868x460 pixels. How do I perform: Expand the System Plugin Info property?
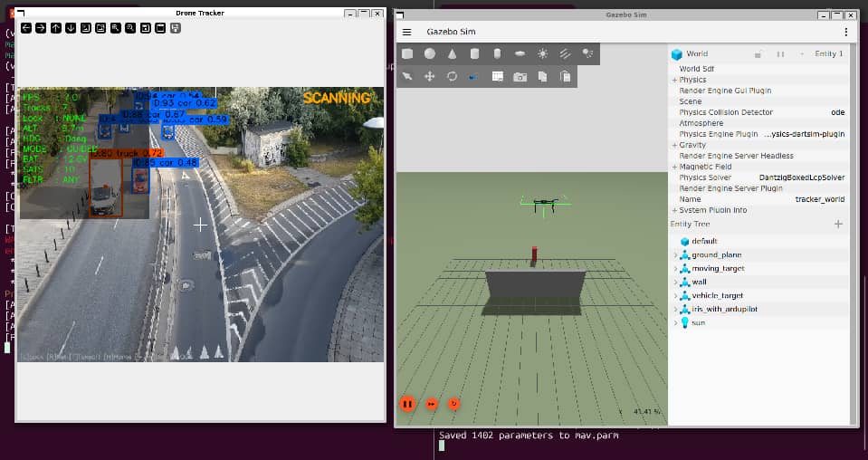[x=675, y=210]
